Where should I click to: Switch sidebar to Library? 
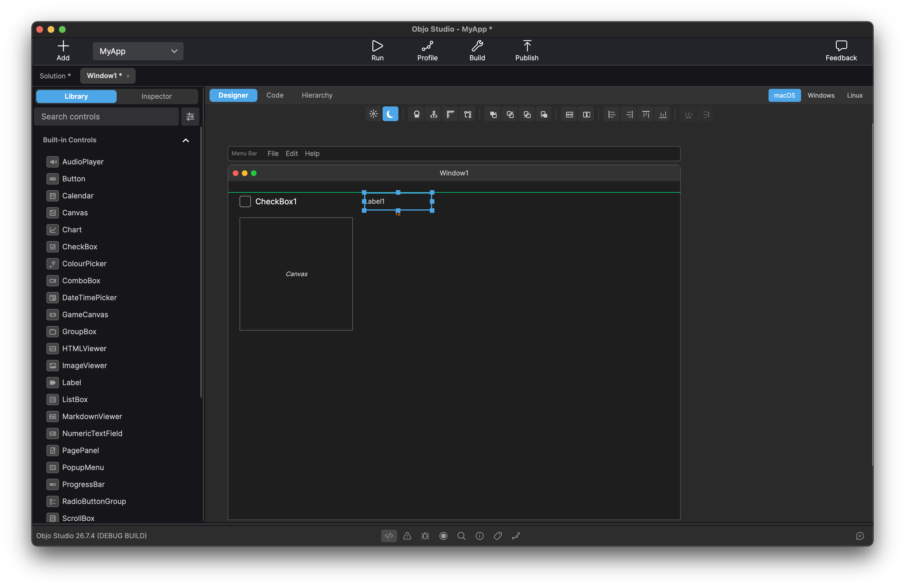pos(76,96)
